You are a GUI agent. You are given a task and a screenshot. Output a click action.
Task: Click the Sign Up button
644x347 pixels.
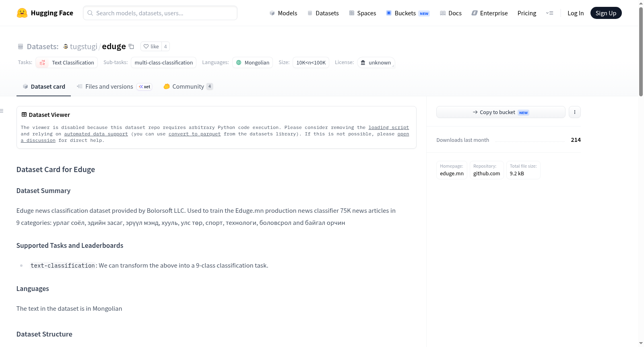tap(606, 13)
